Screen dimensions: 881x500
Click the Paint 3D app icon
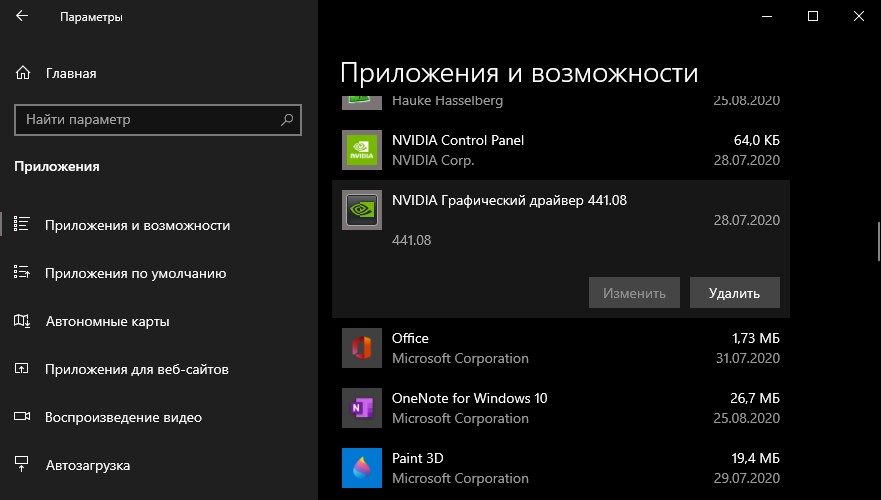(362, 467)
